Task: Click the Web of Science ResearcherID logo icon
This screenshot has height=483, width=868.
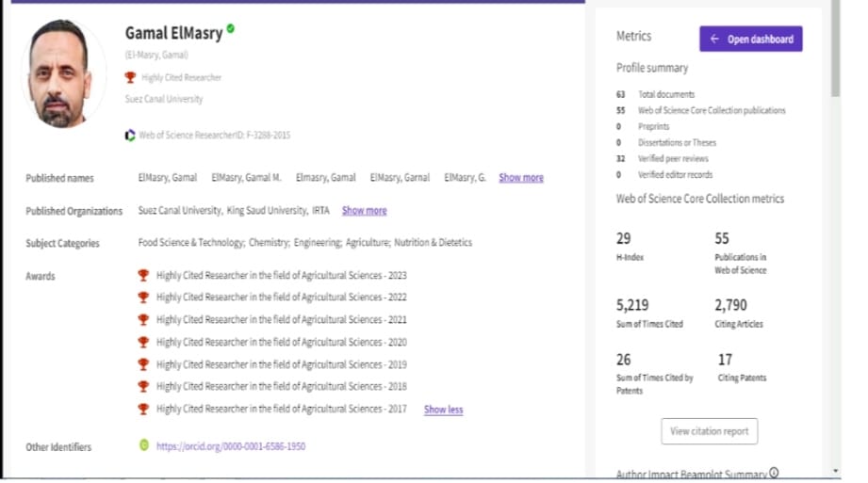Action: 130,136
